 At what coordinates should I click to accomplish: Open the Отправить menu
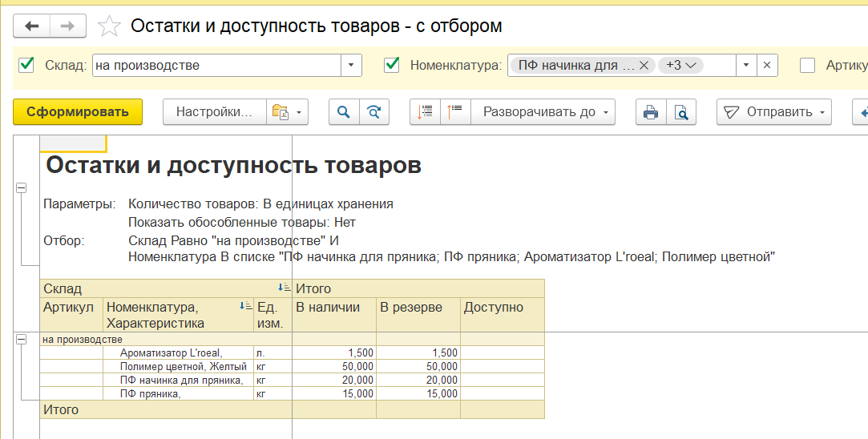[x=774, y=112]
